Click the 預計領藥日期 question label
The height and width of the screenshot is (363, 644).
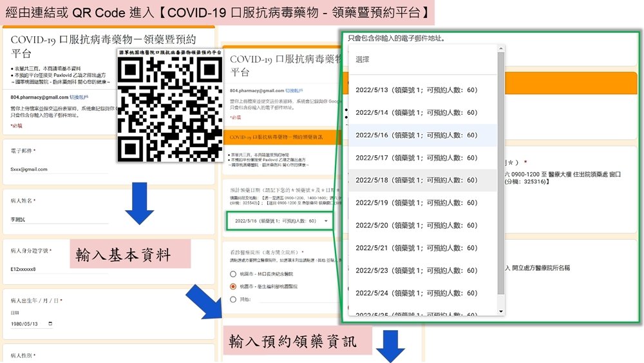285,190
